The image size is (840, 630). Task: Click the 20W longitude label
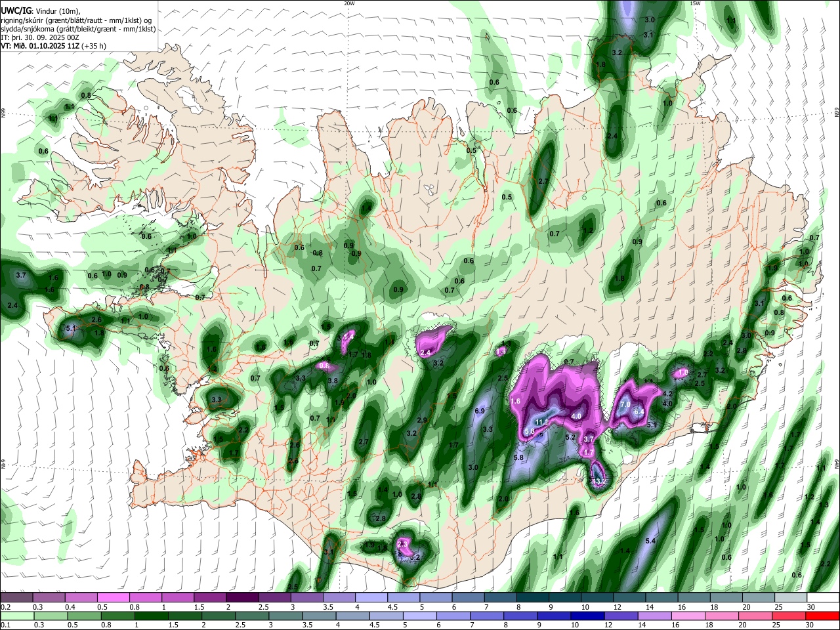coord(349,3)
